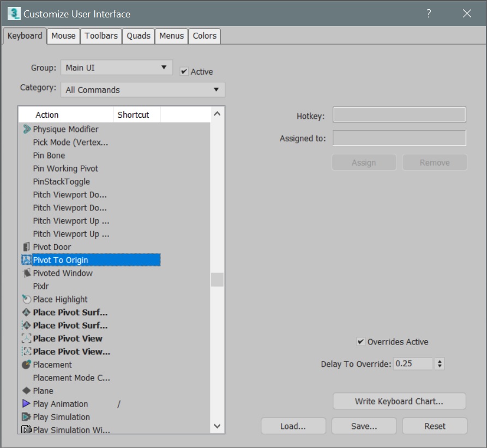Screen dimensions: 487x448
Task: Select the Play Simulation icon
Action: [x=26, y=417]
